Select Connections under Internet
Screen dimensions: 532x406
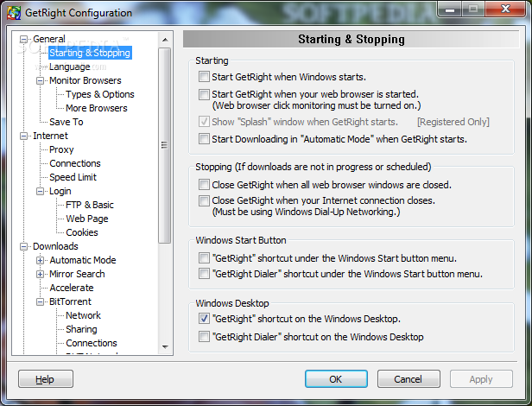click(75, 163)
